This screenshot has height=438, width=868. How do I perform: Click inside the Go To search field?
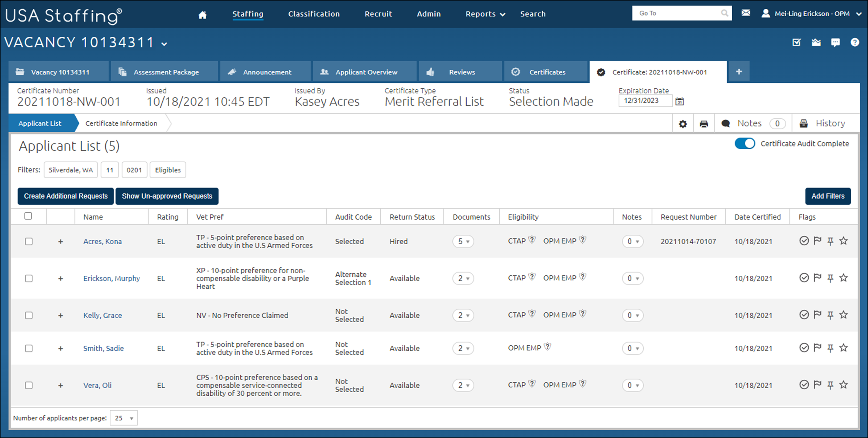point(676,13)
